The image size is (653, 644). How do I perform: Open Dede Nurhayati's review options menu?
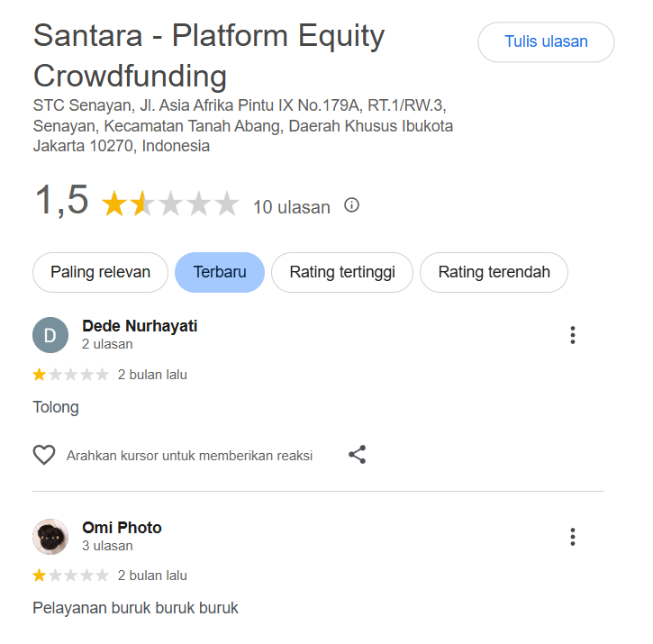pyautogui.click(x=572, y=336)
